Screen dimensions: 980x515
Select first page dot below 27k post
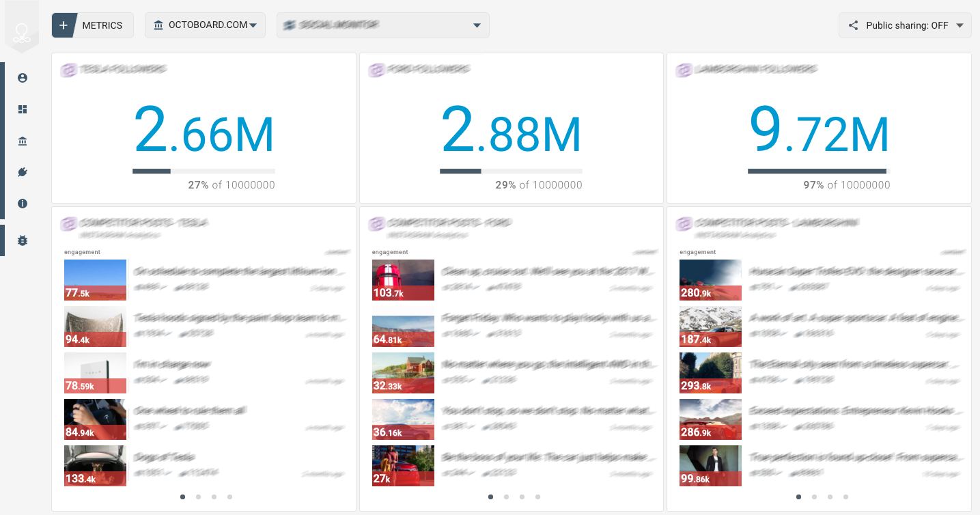pos(490,497)
